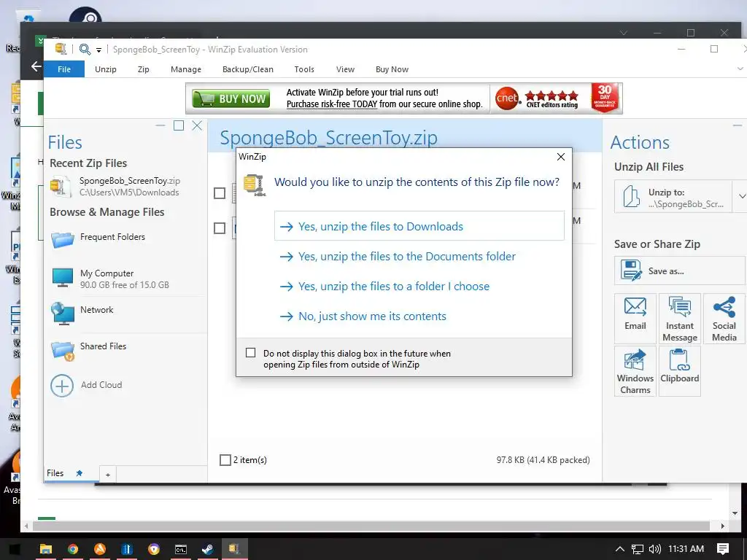Open the File menu tab
The height and width of the screenshot is (560, 747).
pos(64,69)
